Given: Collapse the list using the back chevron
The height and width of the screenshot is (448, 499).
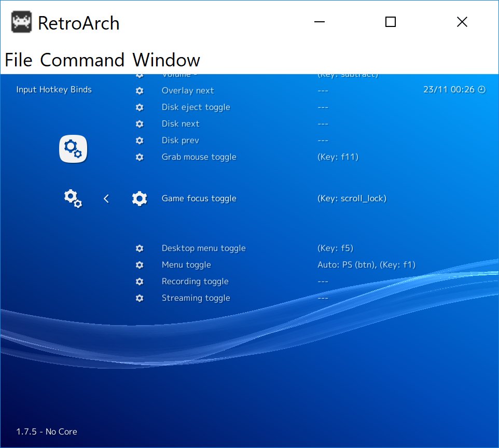Looking at the screenshot, I should [x=106, y=199].
